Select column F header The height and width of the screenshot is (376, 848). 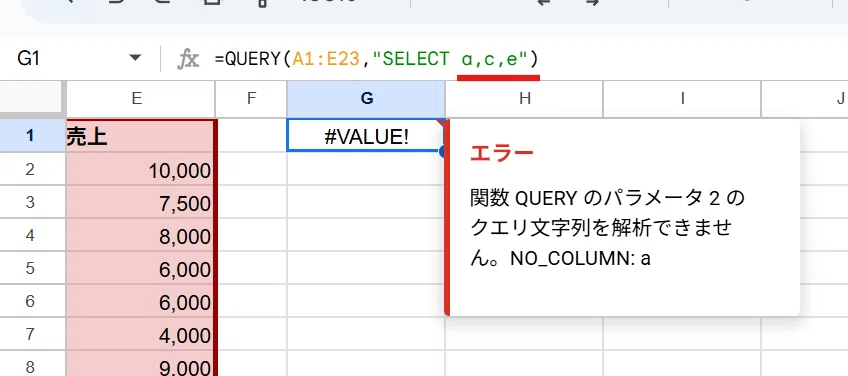tap(251, 98)
